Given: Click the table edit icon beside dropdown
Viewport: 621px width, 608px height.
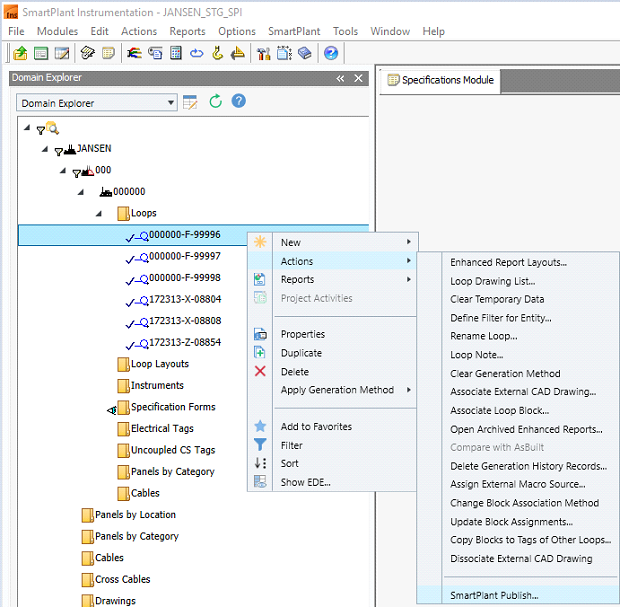Looking at the screenshot, I should click(x=191, y=102).
